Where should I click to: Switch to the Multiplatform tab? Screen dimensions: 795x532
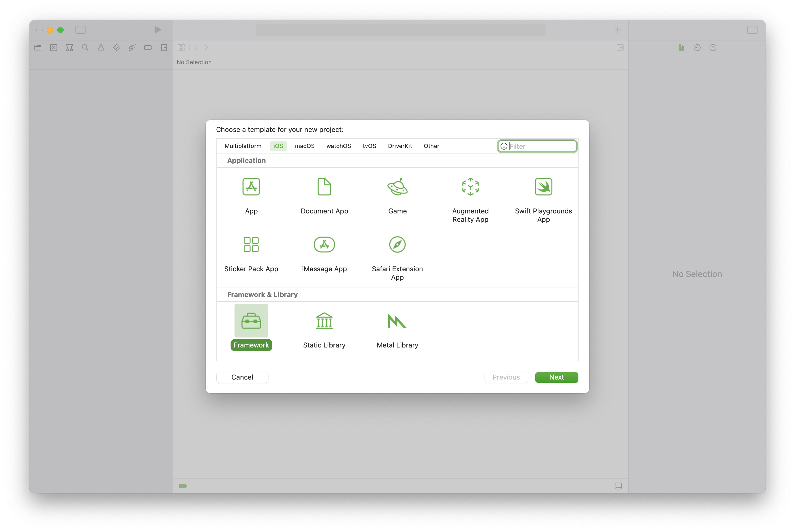pos(243,146)
